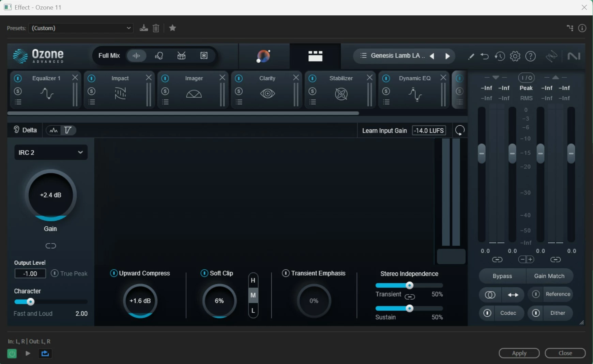
Task: Toggle Upward Compress power
Action: (x=113, y=273)
